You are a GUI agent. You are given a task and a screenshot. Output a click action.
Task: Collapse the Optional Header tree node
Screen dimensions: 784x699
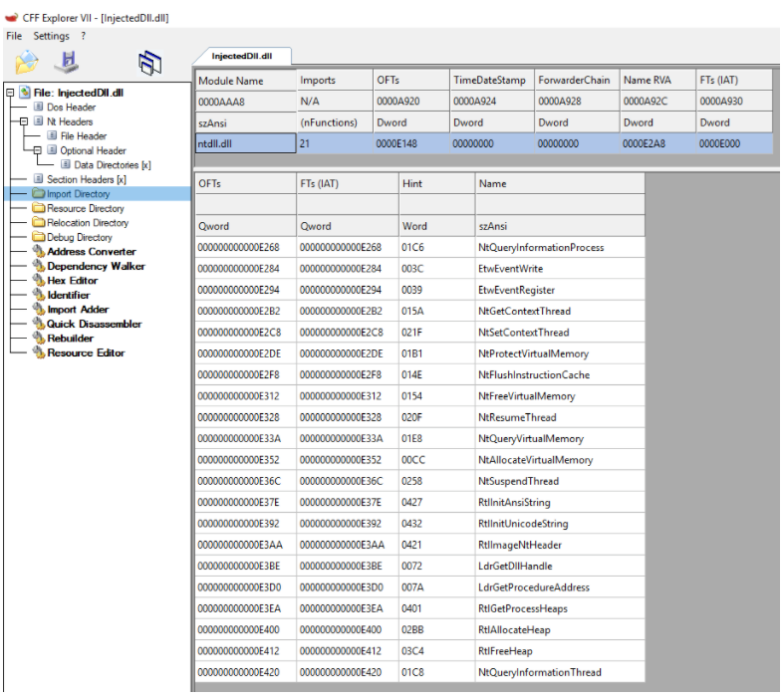[38, 150]
